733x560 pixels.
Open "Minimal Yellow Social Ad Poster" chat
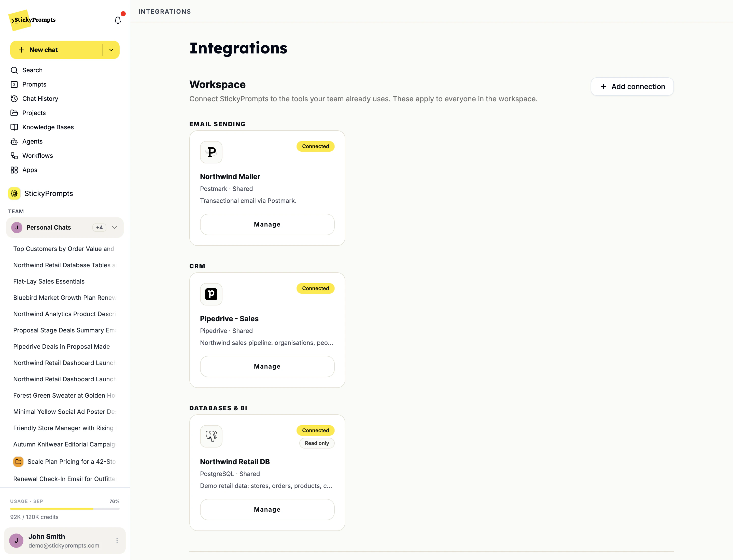[x=65, y=412]
